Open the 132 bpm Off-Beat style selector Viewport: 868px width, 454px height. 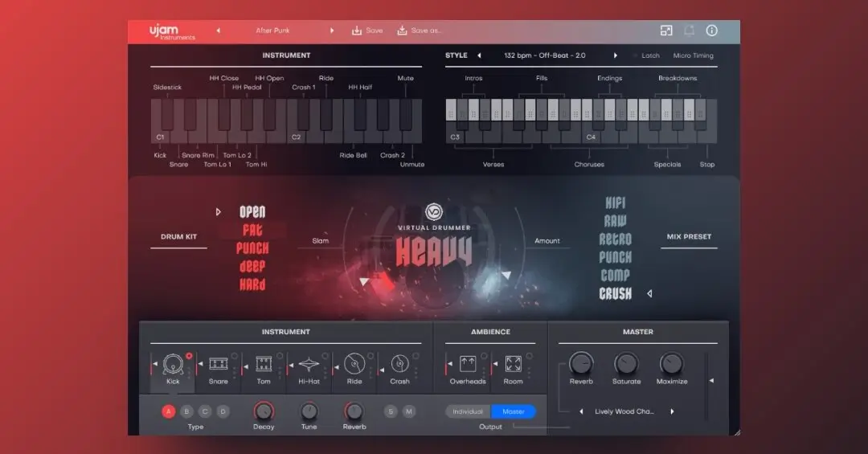(x=545, y=55)
